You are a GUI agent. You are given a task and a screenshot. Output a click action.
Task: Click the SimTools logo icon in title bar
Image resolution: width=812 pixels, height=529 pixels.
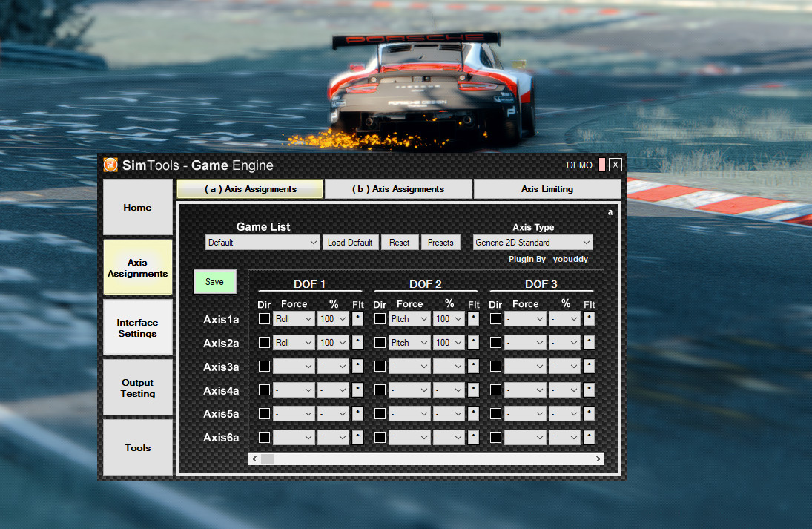110,165
